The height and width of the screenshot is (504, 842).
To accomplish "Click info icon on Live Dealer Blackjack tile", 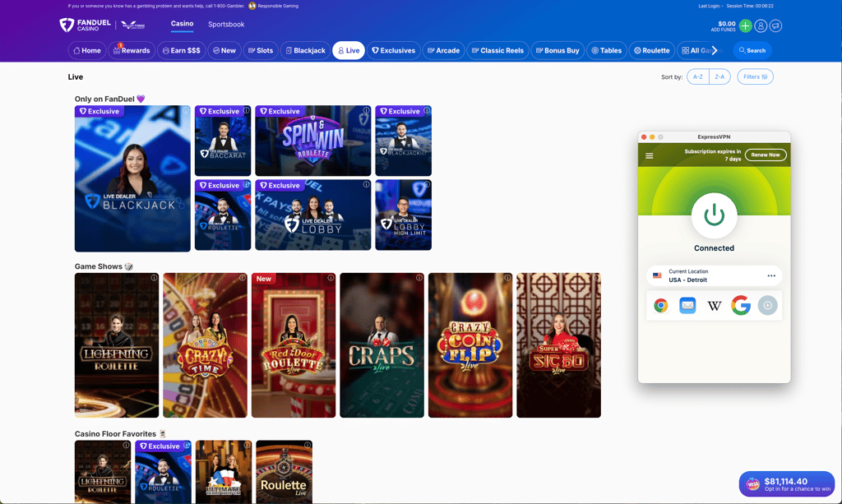I will coord(186,110).
